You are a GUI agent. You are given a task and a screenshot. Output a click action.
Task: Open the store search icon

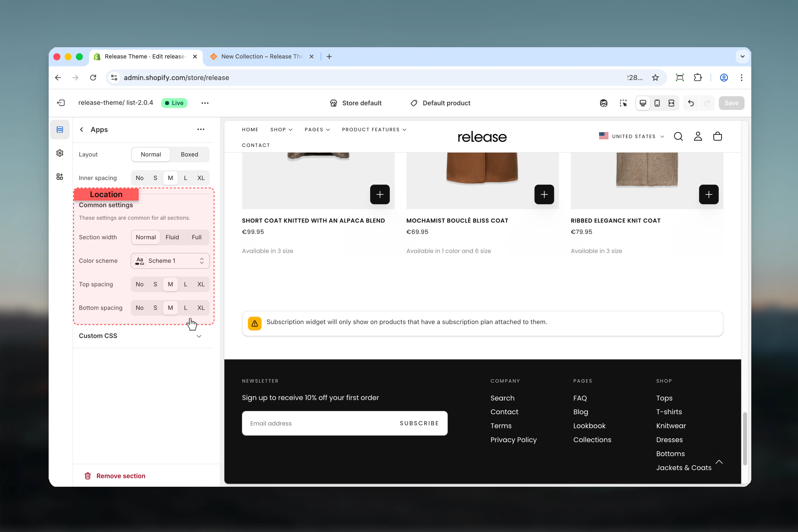coord(678,136)
